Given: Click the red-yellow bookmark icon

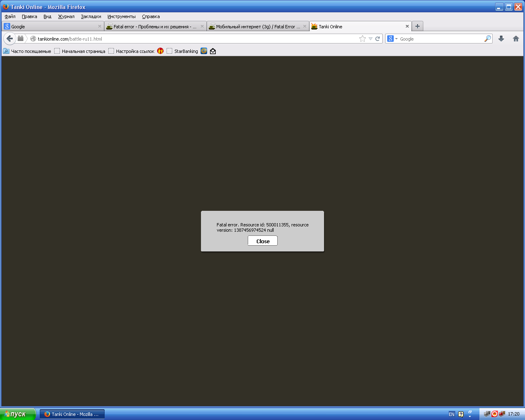Looking at the screenshot, I should tap(160, 51).
